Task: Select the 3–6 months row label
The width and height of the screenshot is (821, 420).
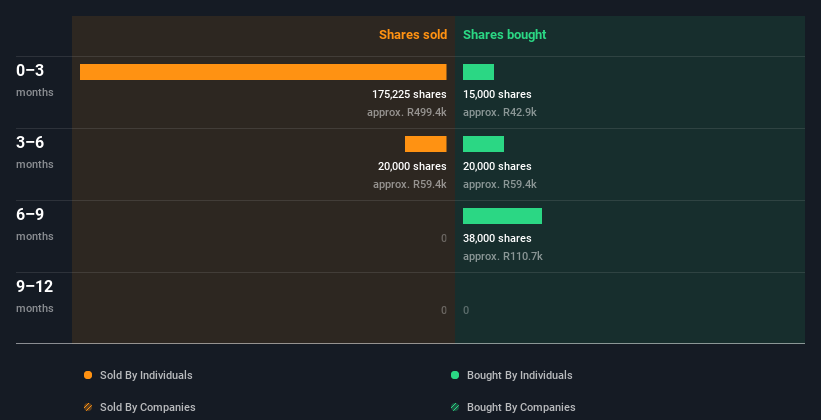Action: (x=35, y=152)
